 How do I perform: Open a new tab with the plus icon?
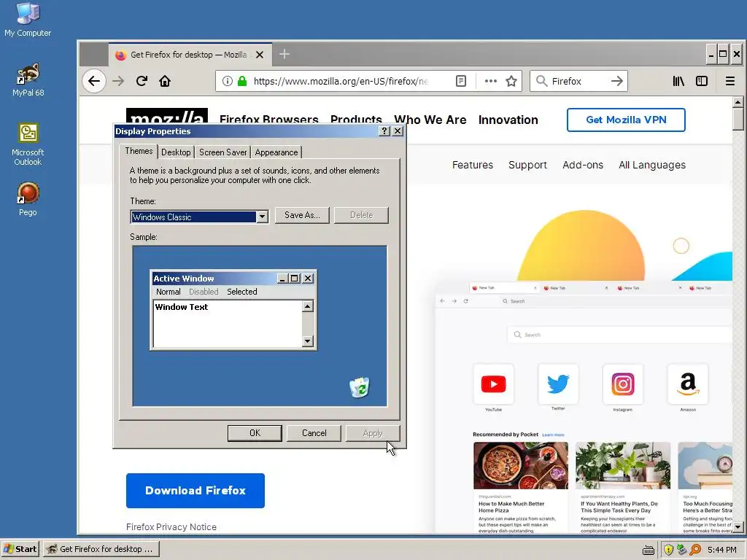(x=285, y=54)
